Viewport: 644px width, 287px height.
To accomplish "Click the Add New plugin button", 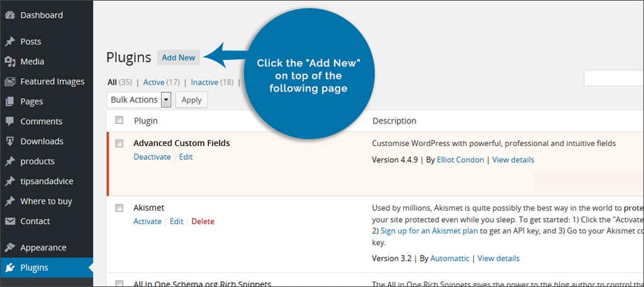I will click(178, 57).
